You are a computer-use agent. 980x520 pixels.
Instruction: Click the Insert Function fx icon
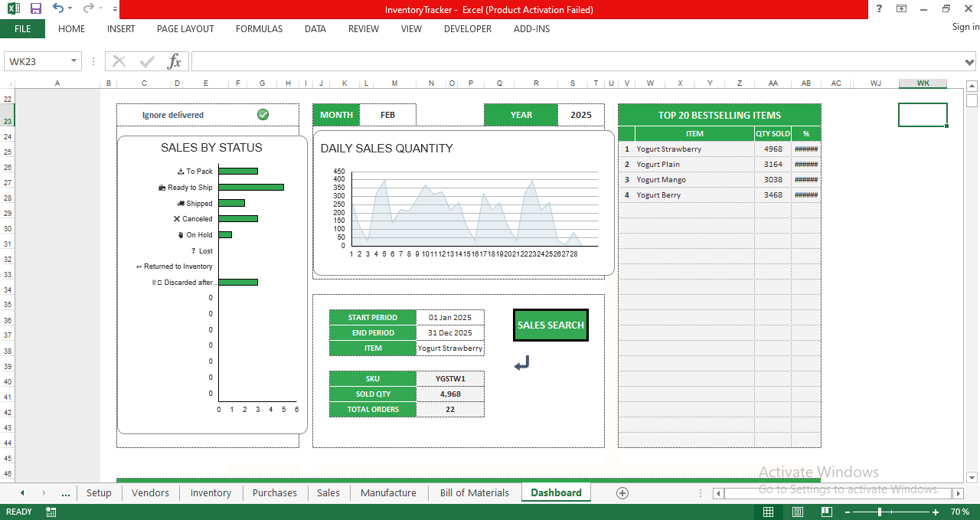[175, 61]
